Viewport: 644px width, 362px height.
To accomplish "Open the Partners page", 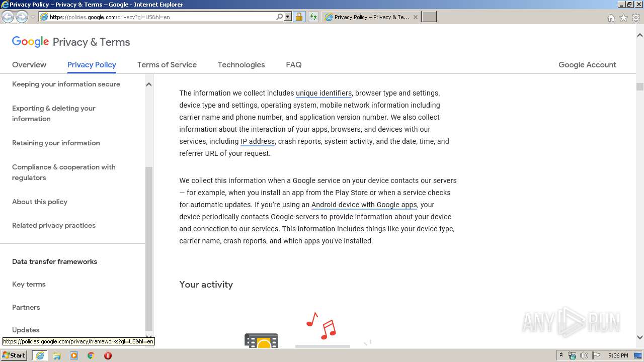I will [x=26, y=307].
